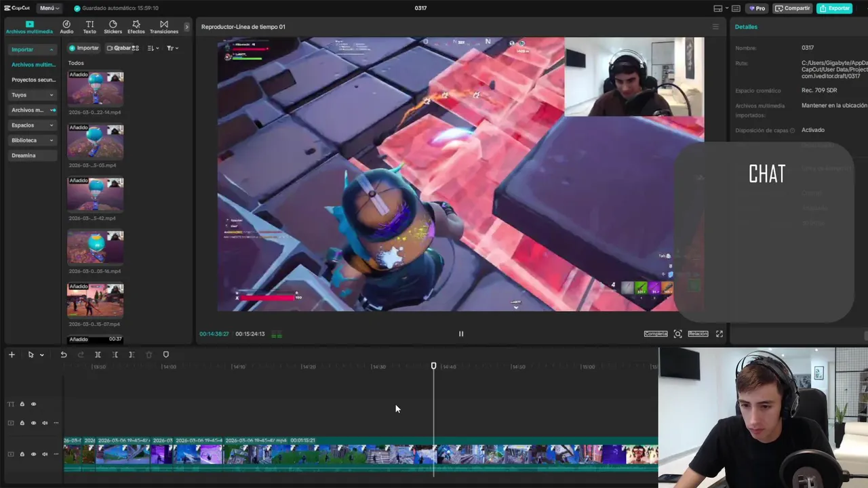Open the player scan/snapshot icon
868x488 pixels.
point(677,333)
